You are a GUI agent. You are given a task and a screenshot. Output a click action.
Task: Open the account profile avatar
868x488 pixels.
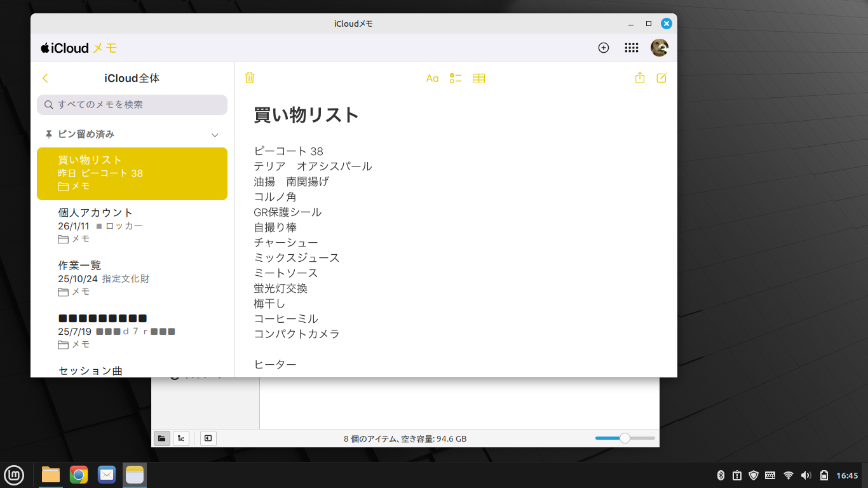click(x=659, y=48)
